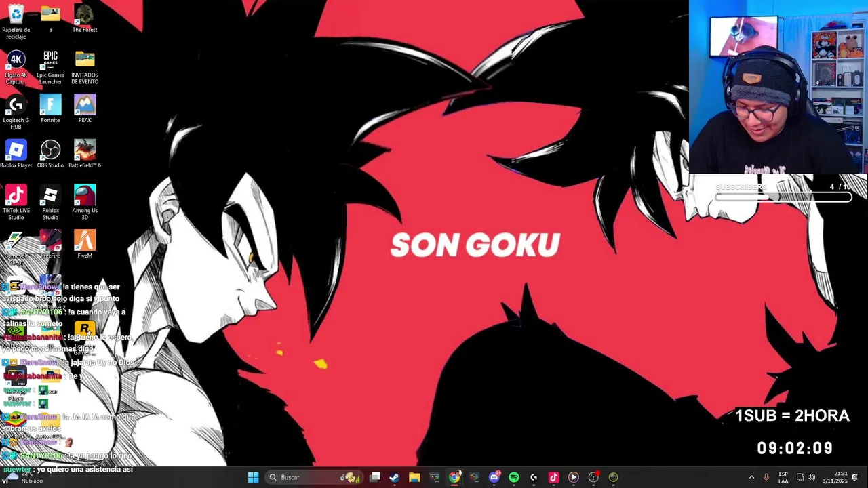Open Task View from the taskbar
Viewport: 868px width, 488px height.
[x=375, y=477]
